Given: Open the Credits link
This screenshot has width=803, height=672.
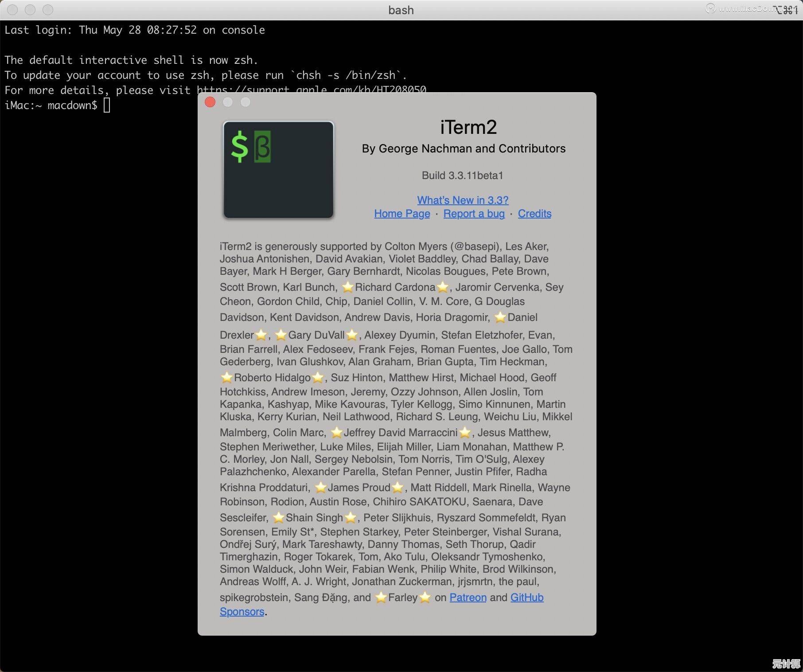Looking at the screenshot, I should point(534,214).
